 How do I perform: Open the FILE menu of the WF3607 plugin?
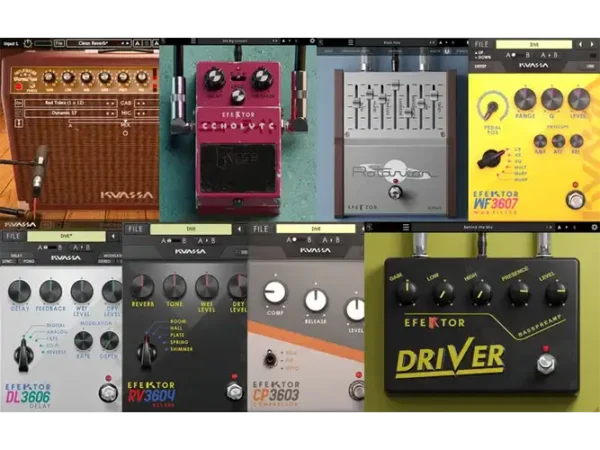point(481,44)
